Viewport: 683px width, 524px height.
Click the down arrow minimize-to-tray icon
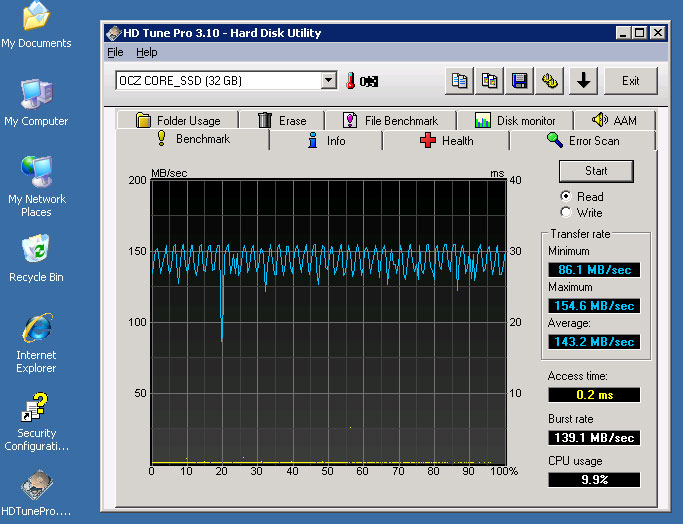tap(584, 81)
